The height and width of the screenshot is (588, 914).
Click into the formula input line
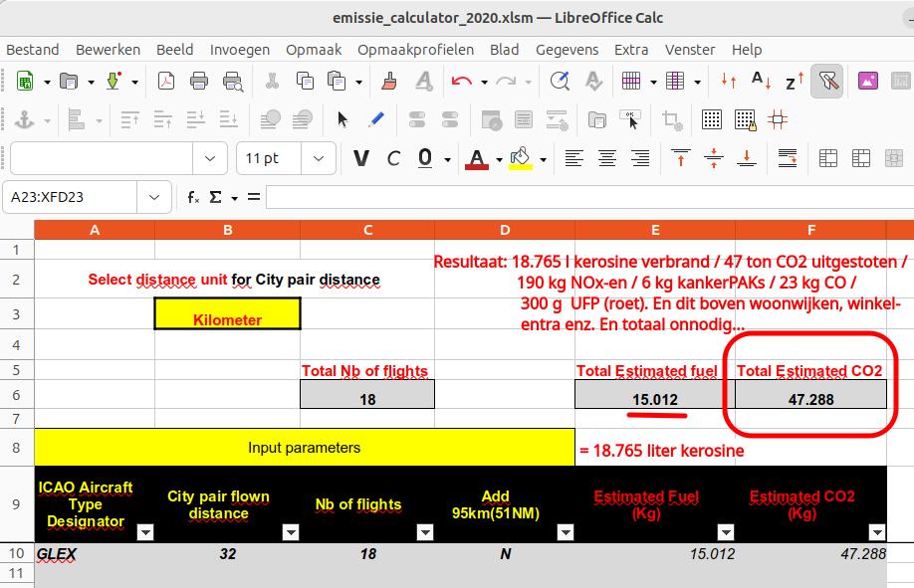[587, 197]
